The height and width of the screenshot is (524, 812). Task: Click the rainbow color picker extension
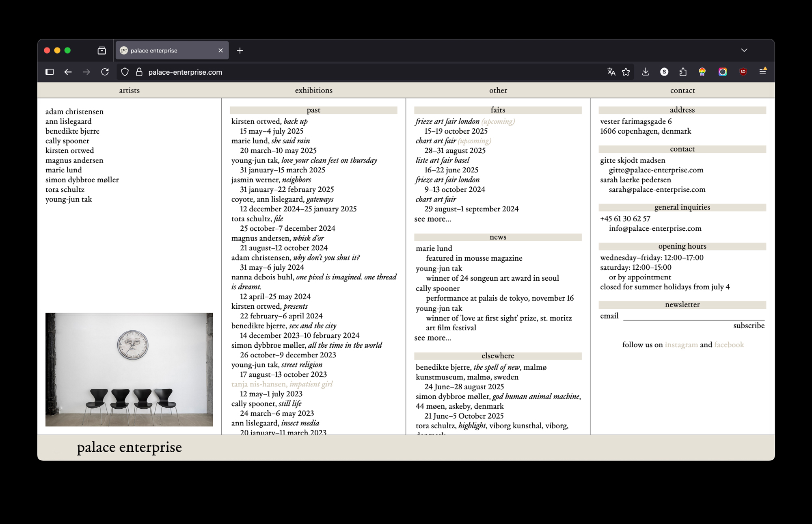[x=702, y=72]
